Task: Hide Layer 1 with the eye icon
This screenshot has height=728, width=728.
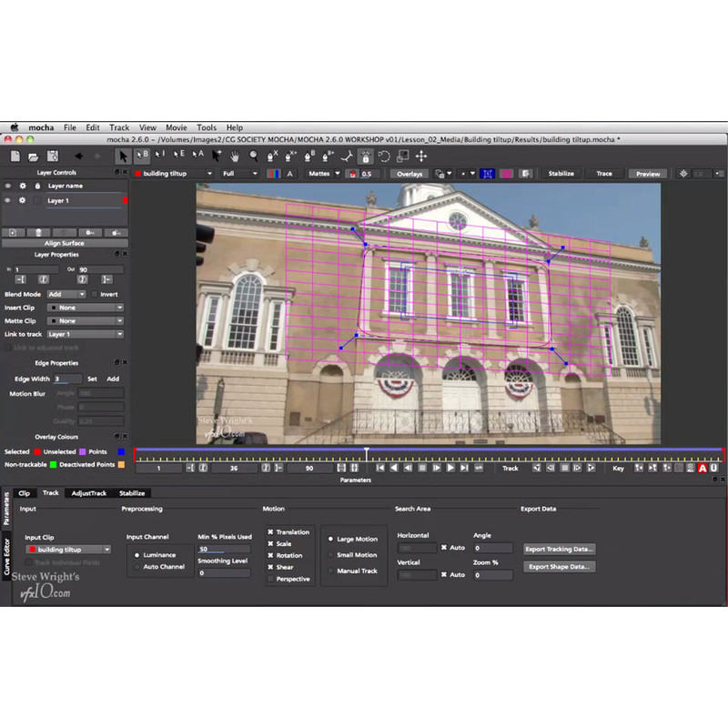Action: (x=9, y=200)
